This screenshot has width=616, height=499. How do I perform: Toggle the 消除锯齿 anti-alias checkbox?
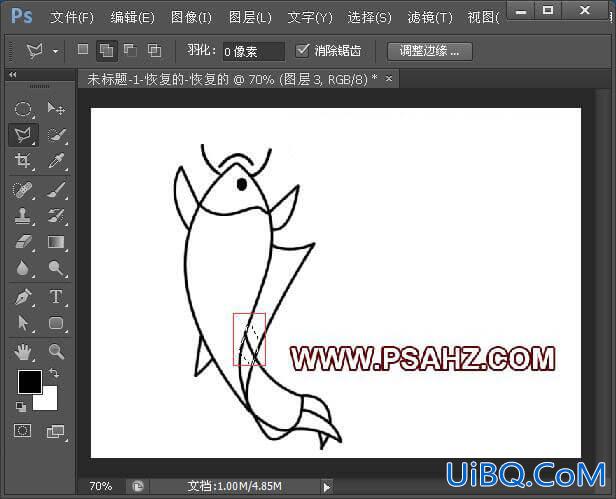tap(302, 50)
